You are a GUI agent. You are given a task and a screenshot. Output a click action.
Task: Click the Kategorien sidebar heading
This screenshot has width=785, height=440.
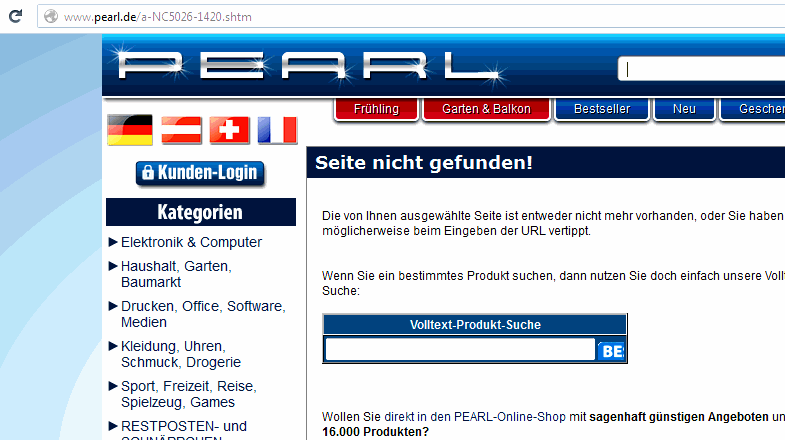pos(200,212)
